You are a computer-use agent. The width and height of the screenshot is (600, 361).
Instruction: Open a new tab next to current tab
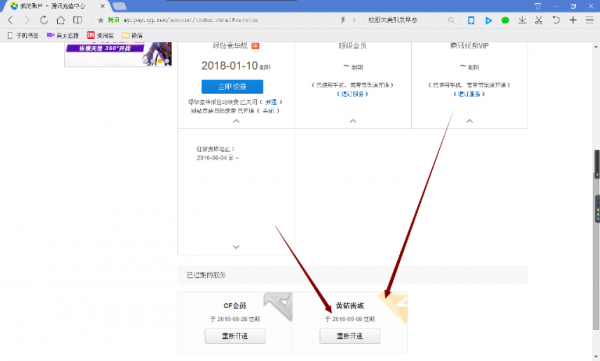coord(119,6)
